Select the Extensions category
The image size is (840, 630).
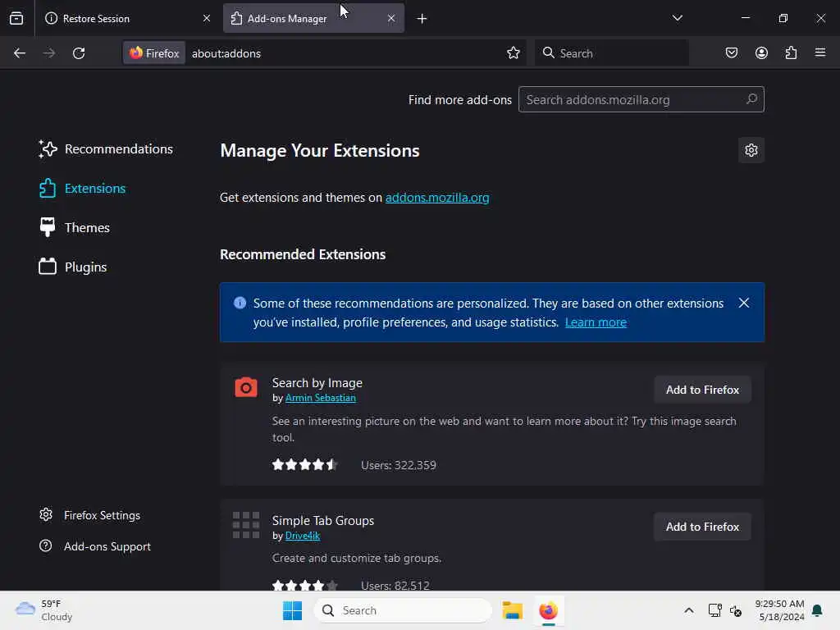coord(82,188)
